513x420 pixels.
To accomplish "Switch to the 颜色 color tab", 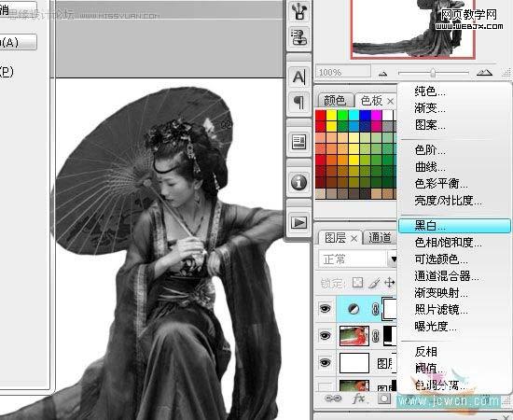I will click(x=335, y=100).
